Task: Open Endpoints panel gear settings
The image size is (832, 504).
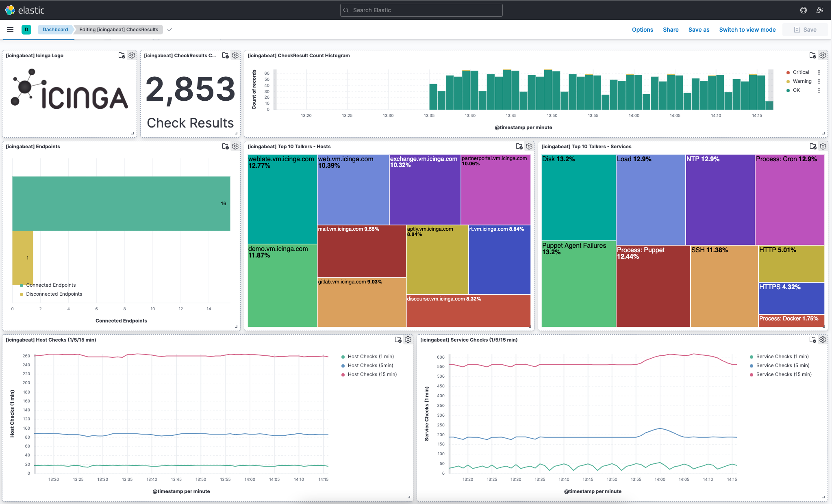Action: click(x=235, y=146)
